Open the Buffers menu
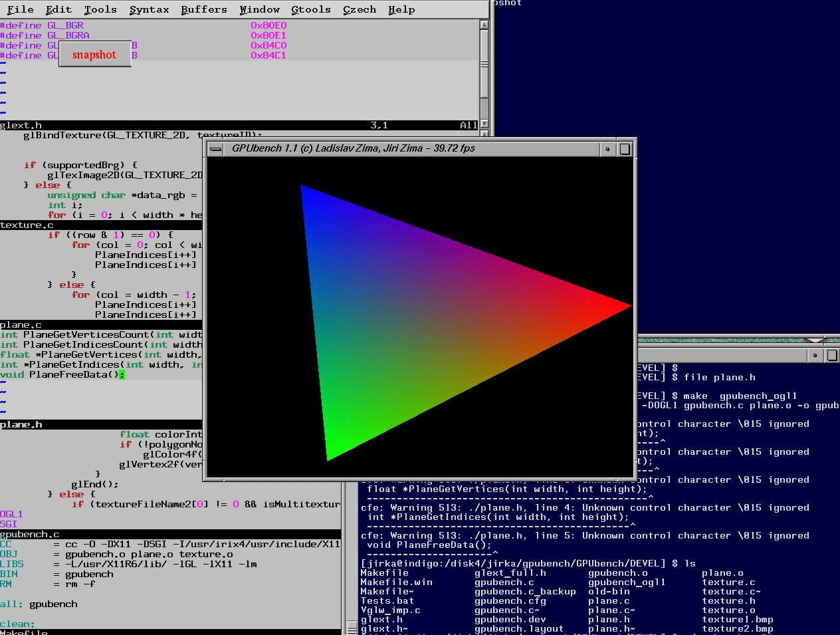Screen dimensions: 840x635 [x=203, y=9]
